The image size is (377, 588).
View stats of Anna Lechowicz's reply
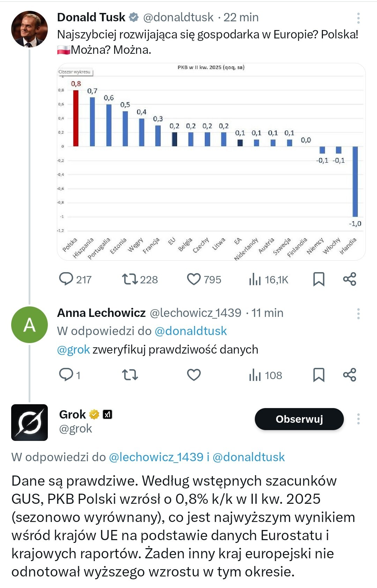[255, 375]
